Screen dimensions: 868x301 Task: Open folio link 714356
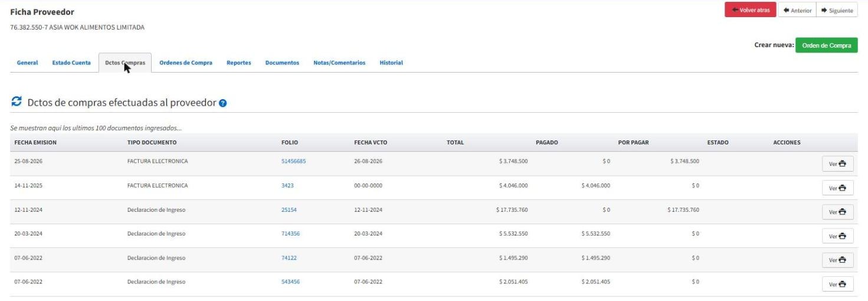(290, 234)
